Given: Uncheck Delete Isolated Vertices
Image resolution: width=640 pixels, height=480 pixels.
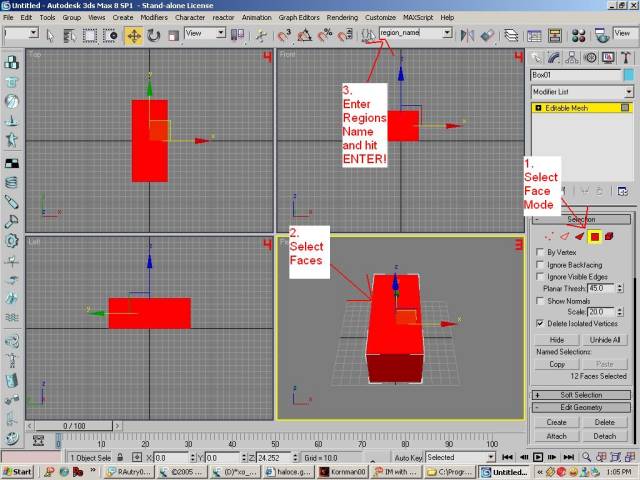Looking at the screenshot, I should pos(541,324).
